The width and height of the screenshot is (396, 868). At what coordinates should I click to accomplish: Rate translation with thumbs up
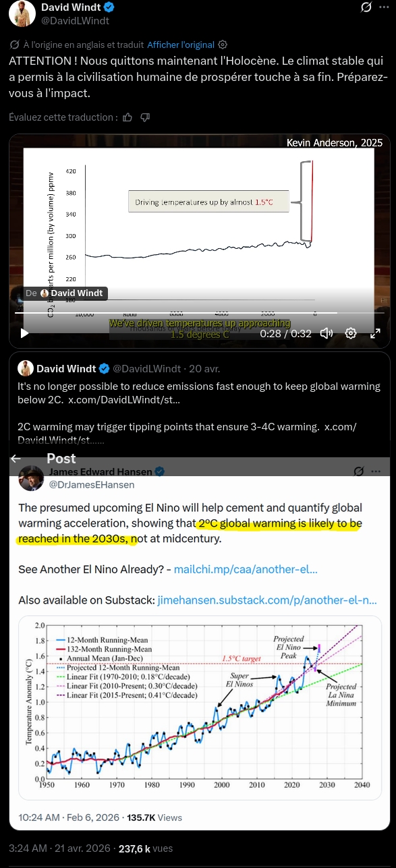tap(128, 117)
